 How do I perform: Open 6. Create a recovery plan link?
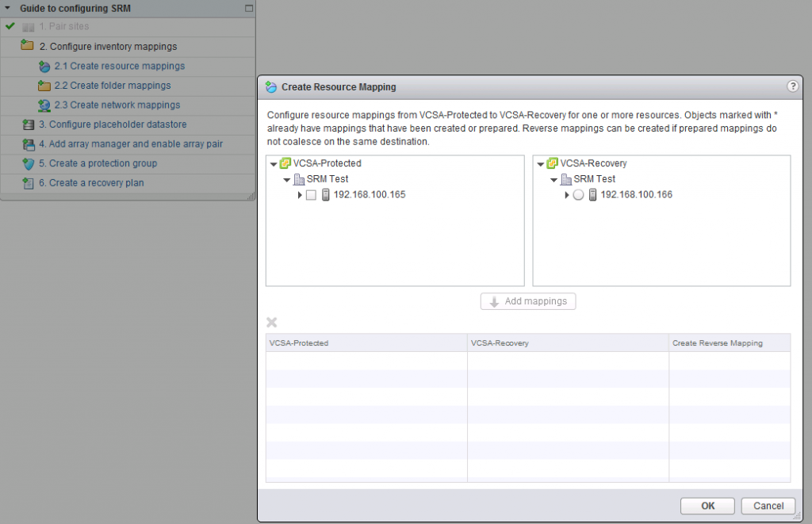tap(91, 183)
